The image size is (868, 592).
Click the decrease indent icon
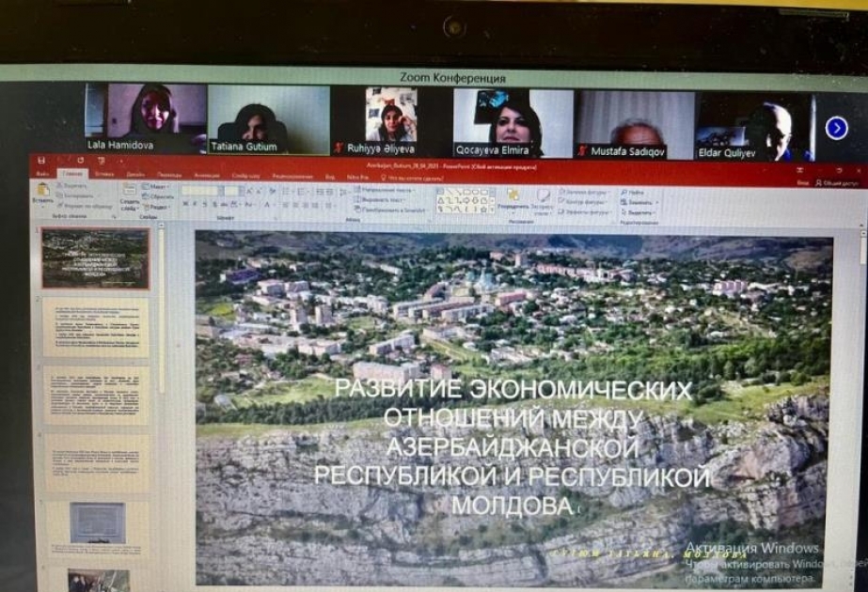tap(320, 191)
